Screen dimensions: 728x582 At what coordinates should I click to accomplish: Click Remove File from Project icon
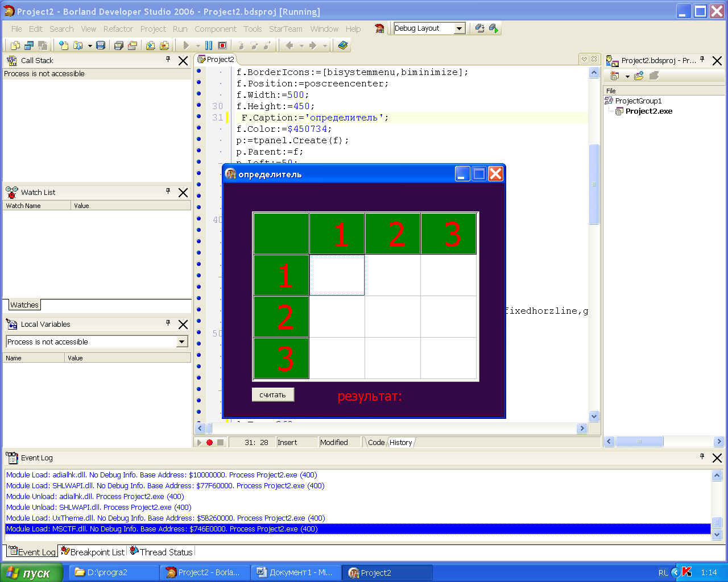click(164, 45)
